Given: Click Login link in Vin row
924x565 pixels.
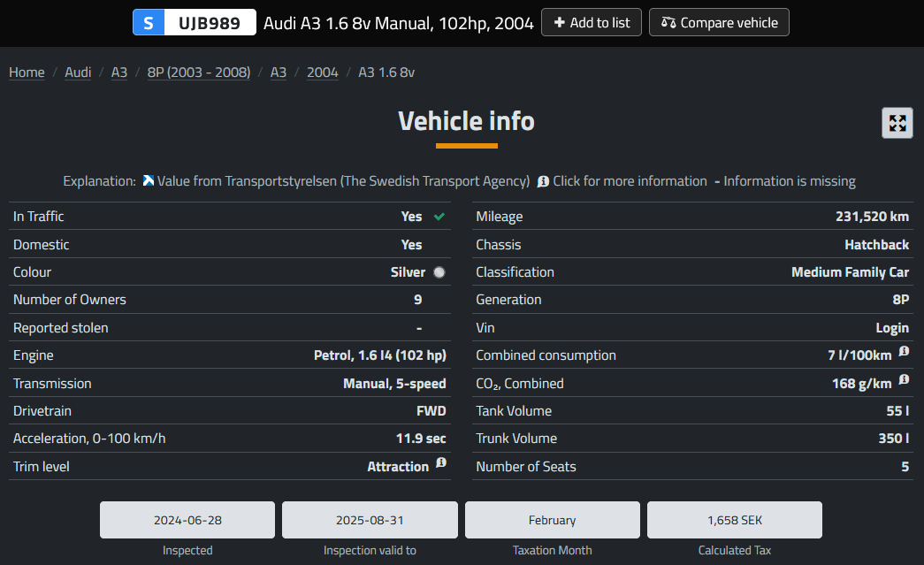Looking at the screenshot, I should (x=891, y=327).
